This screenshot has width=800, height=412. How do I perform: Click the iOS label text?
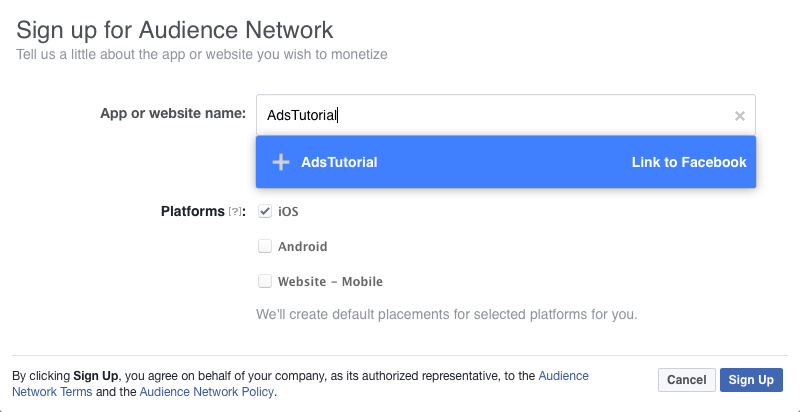[x=288, y=212]
